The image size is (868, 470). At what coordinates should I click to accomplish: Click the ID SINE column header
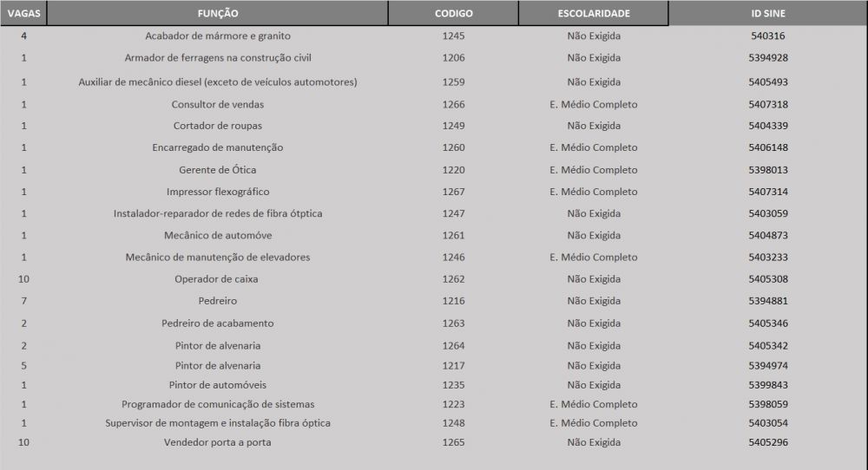767,14
